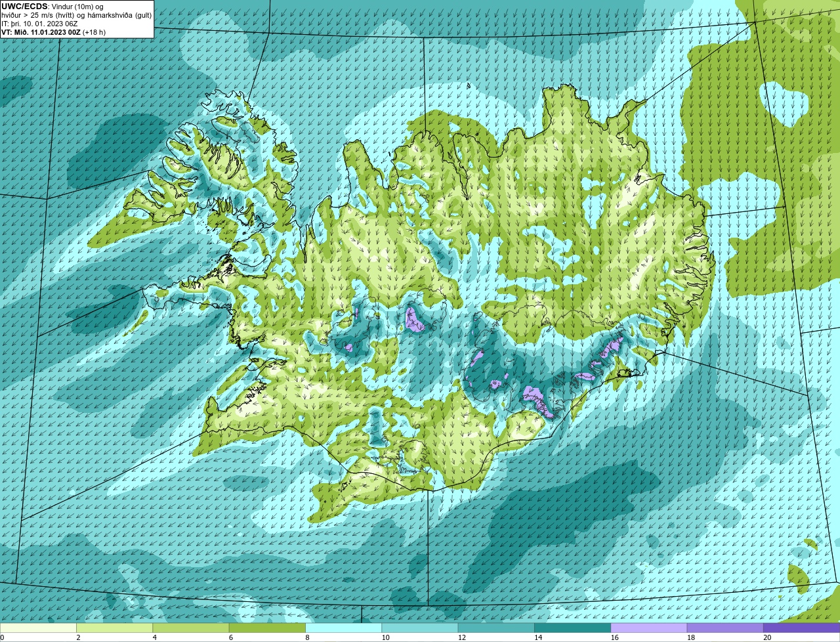Viewport: 840px width, 642px height.
Task: Pick the pale cyan 8–10 m/s legend swatch
Action: click(x=343, y=628)
